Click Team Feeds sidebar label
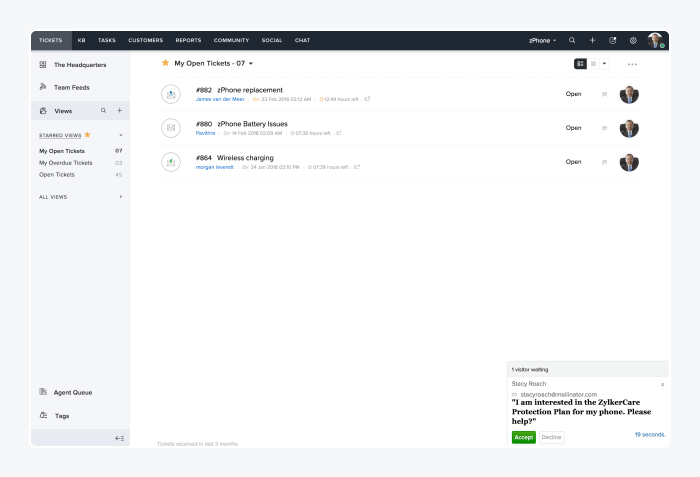The width and height of the screenshot is (700, 477). click(x=71, y=88)
